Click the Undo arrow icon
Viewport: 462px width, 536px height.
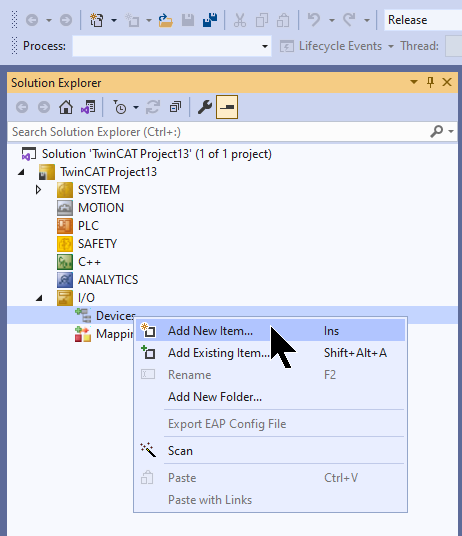pos(314,19)
